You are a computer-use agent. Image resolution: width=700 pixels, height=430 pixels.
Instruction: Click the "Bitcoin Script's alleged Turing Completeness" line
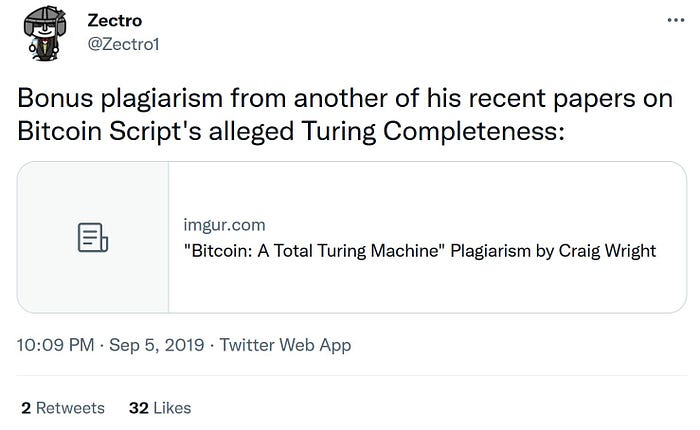(x=291, y=131)
